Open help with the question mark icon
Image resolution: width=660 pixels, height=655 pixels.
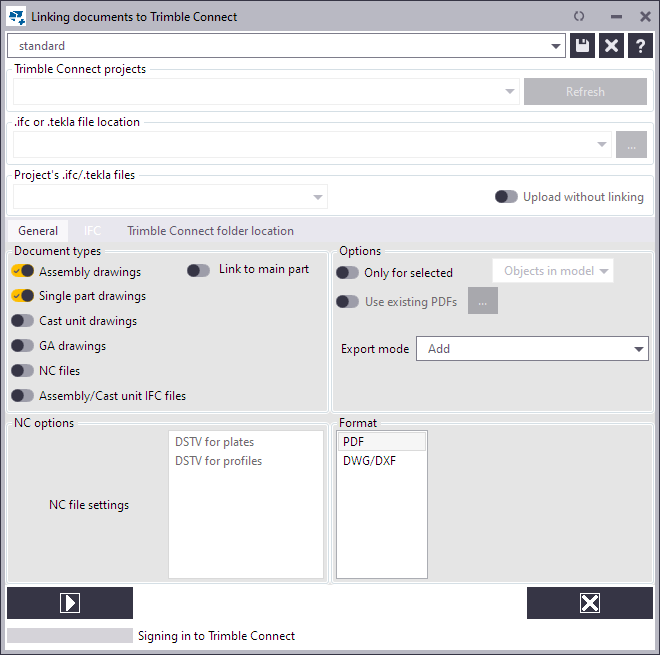coord(640,45)
